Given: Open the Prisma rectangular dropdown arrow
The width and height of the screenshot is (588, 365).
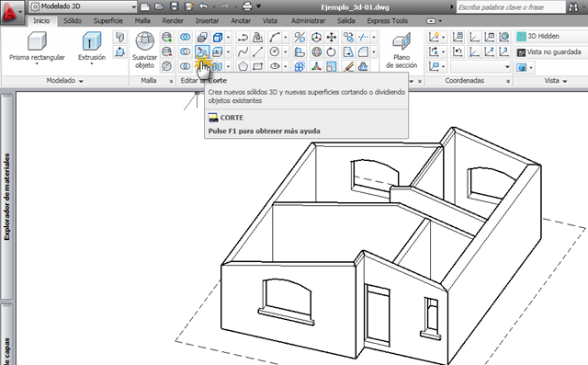Looking at the screenshot, I should point(37,64).
